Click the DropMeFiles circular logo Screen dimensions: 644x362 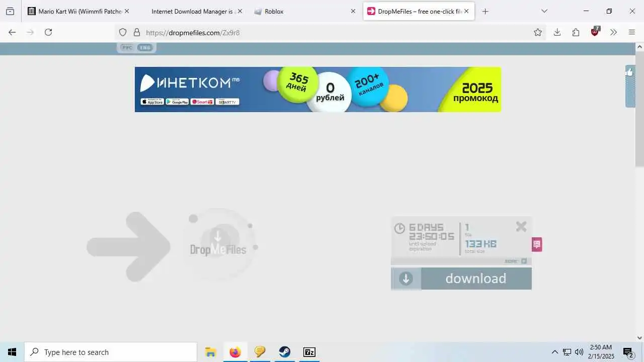(219, 245)
